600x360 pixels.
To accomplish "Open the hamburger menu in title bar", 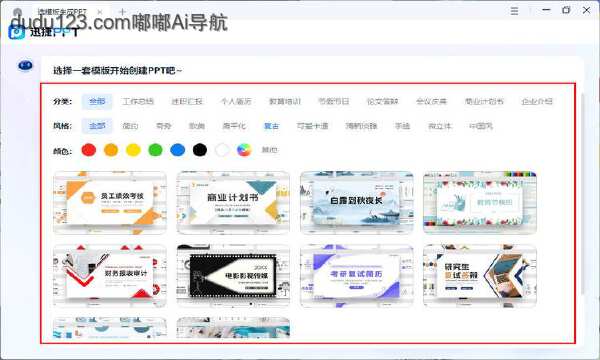I will [x=514, y=11].
